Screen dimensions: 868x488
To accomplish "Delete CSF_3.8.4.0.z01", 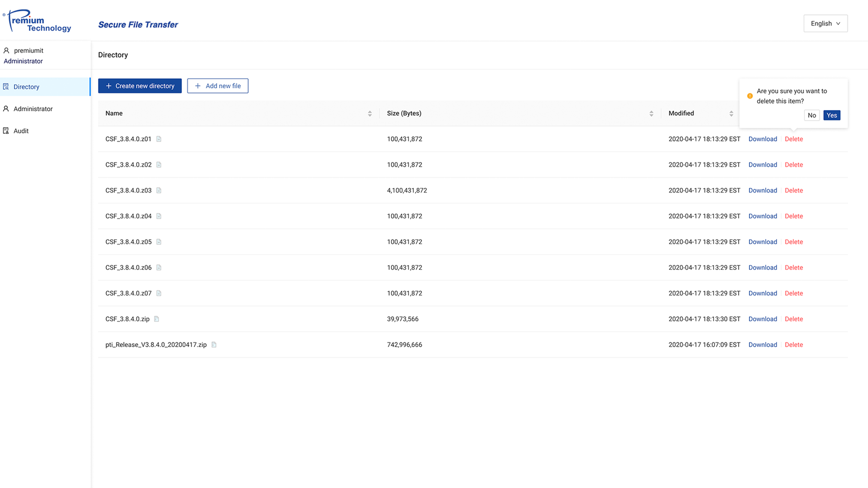I will [x=794, y=139].
